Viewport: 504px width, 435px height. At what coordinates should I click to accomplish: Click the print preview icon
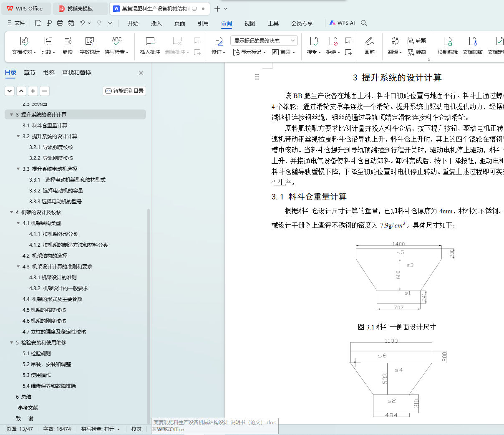[x=71, y=23]
